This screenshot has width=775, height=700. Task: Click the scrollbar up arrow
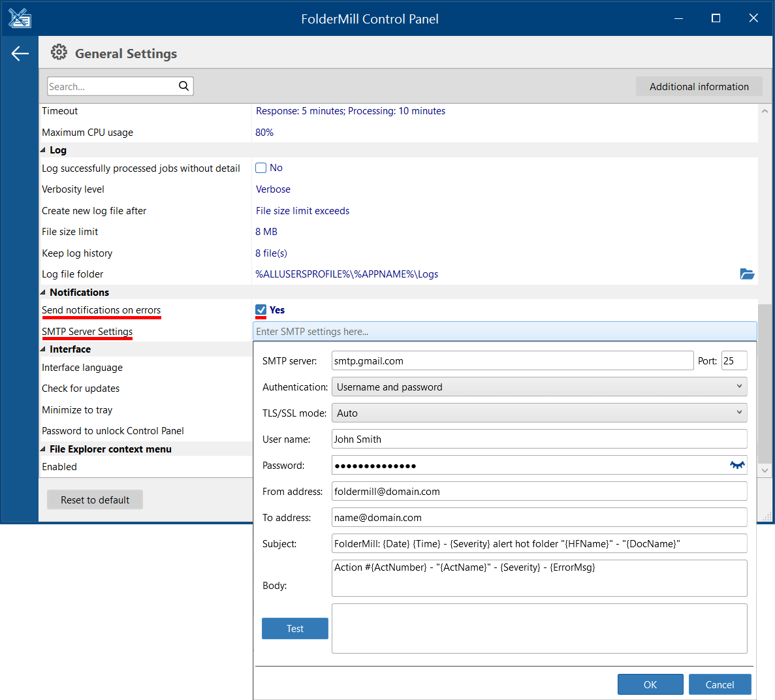coord(765,111)
